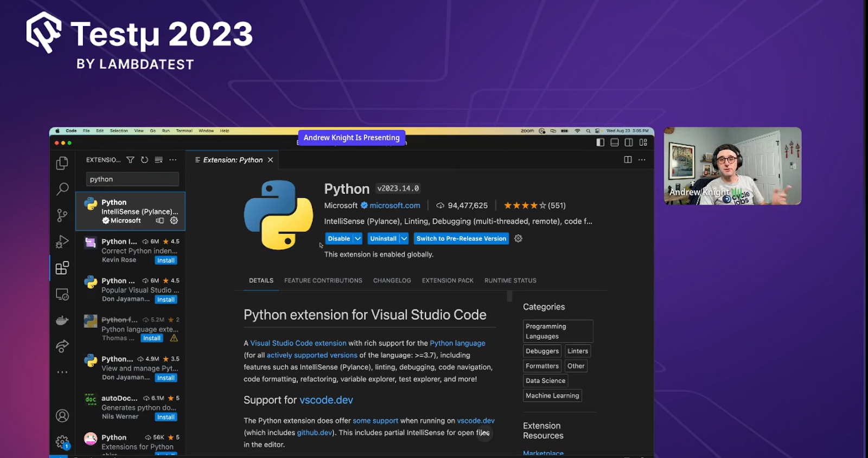868x458 pixels.
Task: Open the github.dev link
Action: tap(315, 433)
